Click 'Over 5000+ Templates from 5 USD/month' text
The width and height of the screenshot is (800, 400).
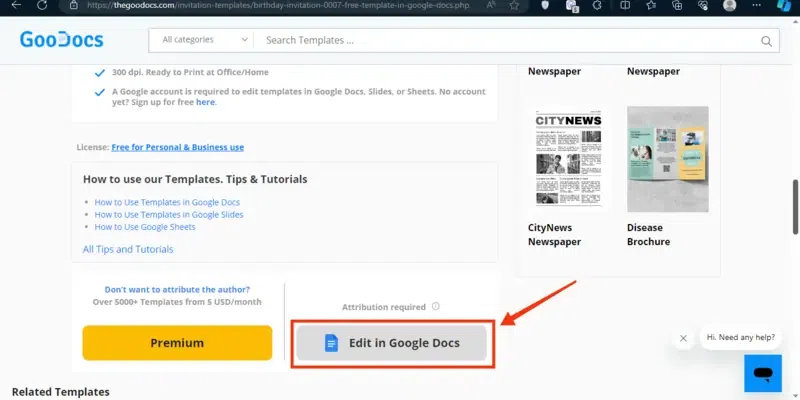point(177,302)
